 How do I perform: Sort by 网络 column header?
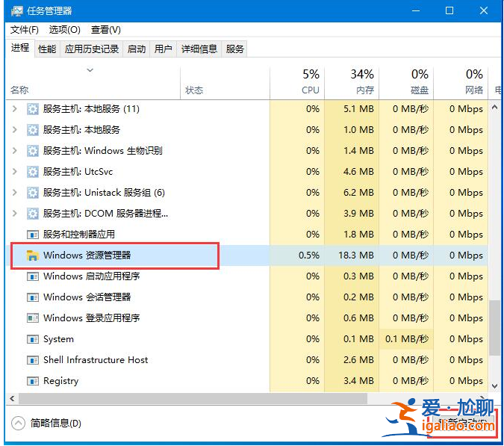click(x=461, y=83)
